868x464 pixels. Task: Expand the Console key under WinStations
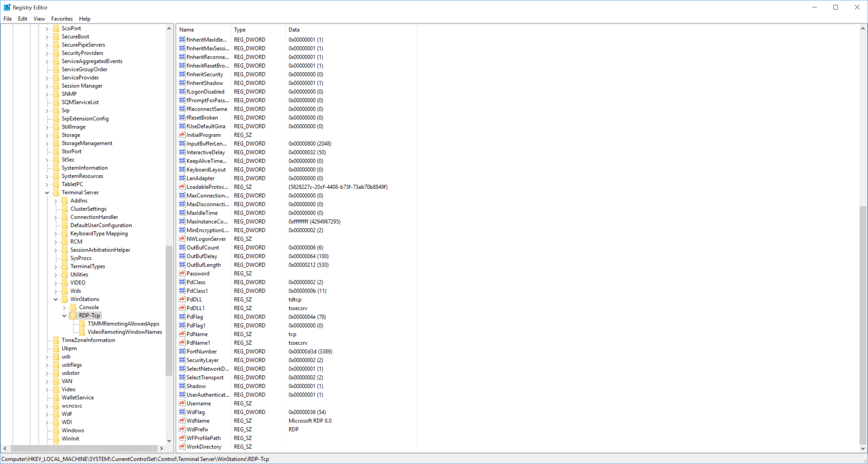pyautogui.click(x=64, y=308)
